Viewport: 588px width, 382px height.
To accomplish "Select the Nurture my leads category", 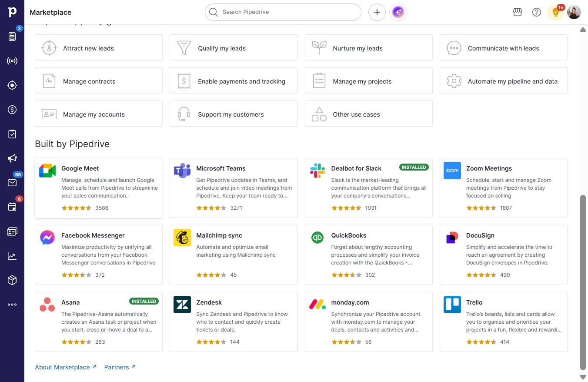I will click(x=369, y=47).
